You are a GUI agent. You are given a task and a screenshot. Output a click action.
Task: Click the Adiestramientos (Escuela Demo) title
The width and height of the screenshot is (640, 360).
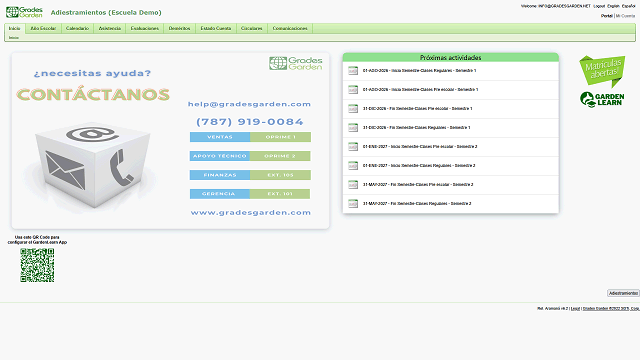106,13
